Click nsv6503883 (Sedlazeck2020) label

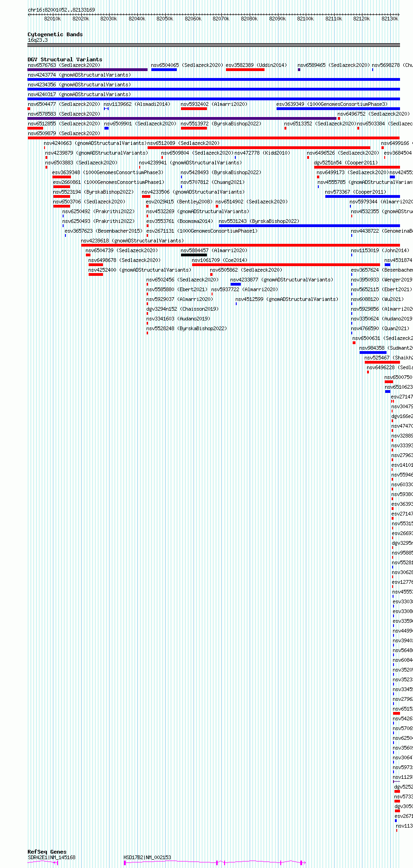coord(81,163)
